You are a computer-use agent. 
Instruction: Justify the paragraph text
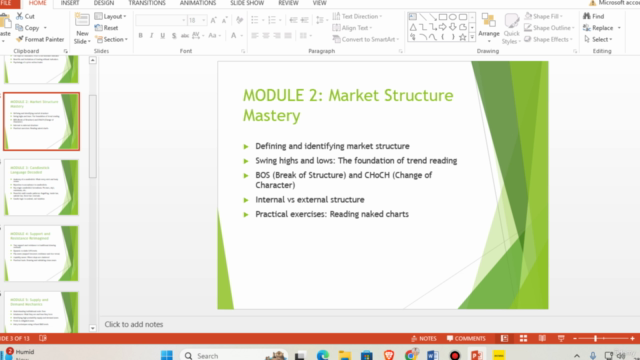point(288,36)
